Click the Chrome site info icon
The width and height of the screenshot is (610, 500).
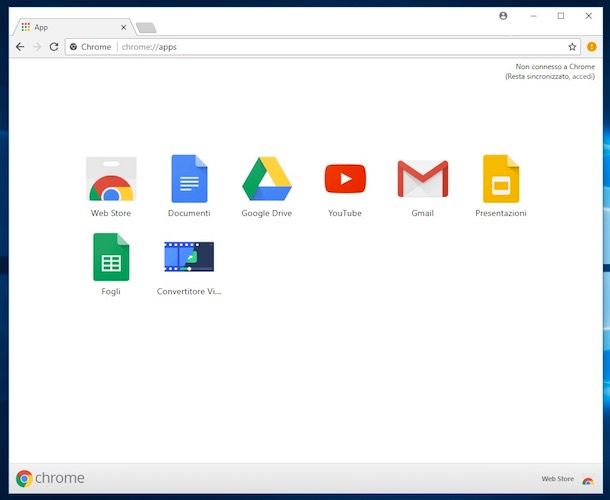click(x=73, y=47)
